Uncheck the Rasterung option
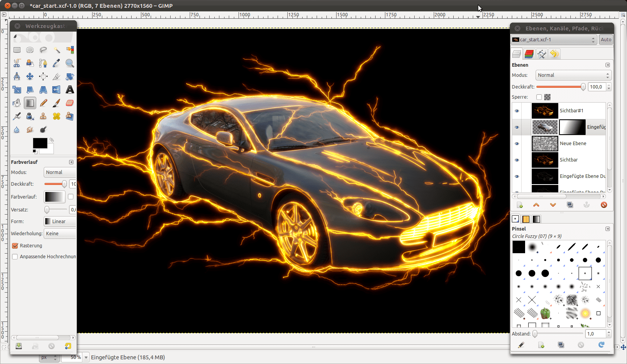 coord(15,246)
